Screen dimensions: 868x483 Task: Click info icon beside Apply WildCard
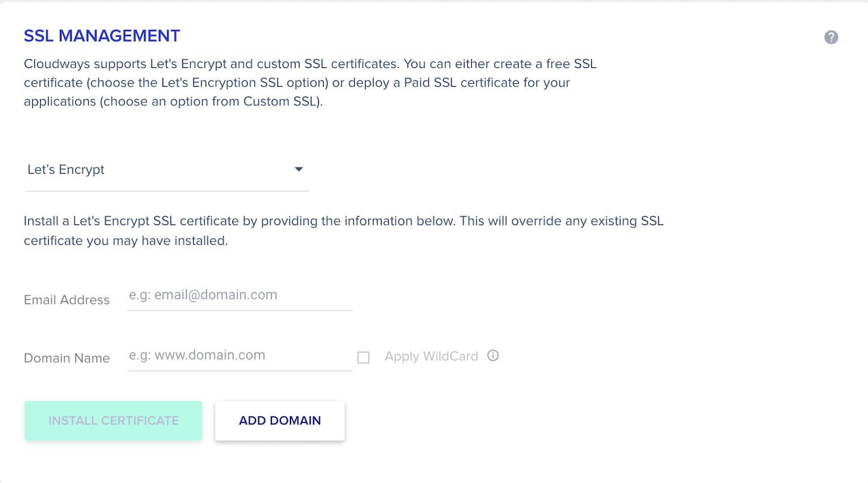point(493,356)
